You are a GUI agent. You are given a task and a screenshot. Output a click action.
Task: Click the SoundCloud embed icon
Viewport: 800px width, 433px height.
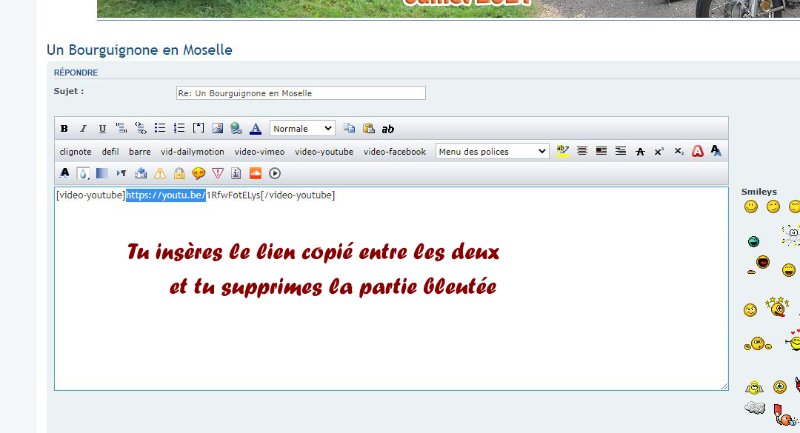[x=255, y=173]
